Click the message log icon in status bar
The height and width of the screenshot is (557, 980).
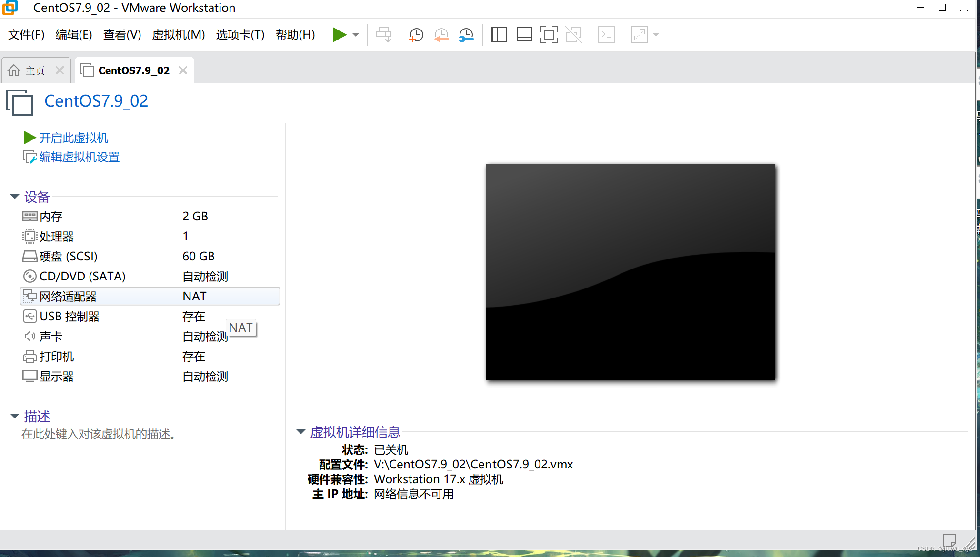point(950,540)
